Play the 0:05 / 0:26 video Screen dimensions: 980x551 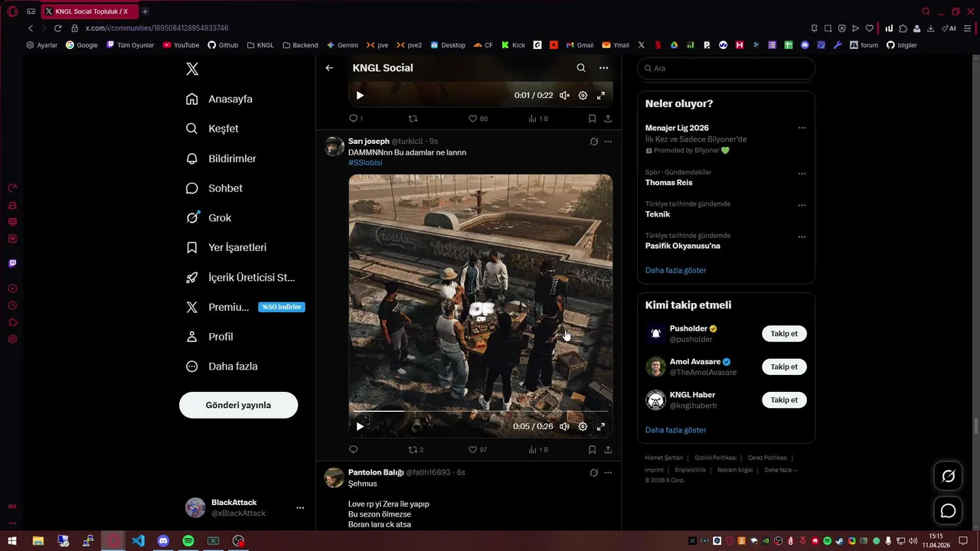pyautogui.click(x=360, y=426)
